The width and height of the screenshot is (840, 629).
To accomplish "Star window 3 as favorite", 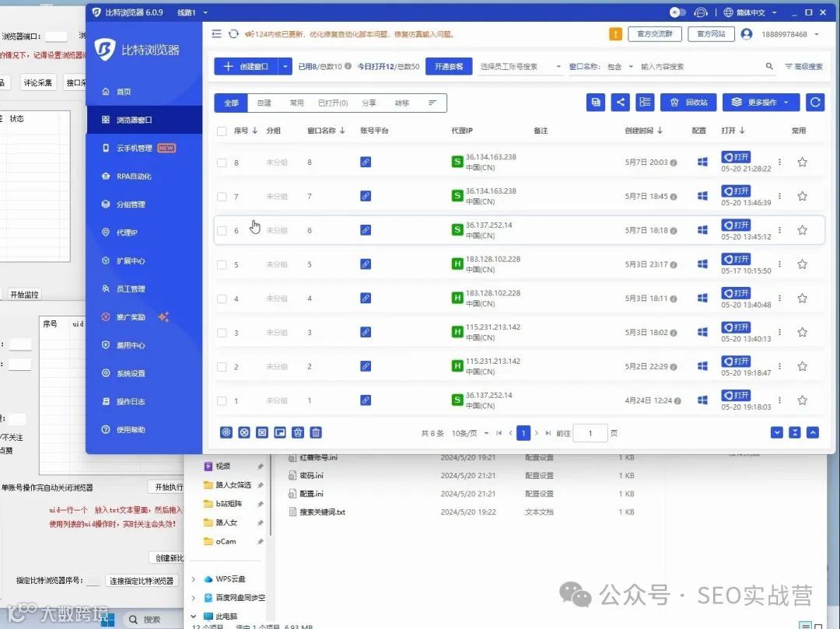I will (802, 333).
